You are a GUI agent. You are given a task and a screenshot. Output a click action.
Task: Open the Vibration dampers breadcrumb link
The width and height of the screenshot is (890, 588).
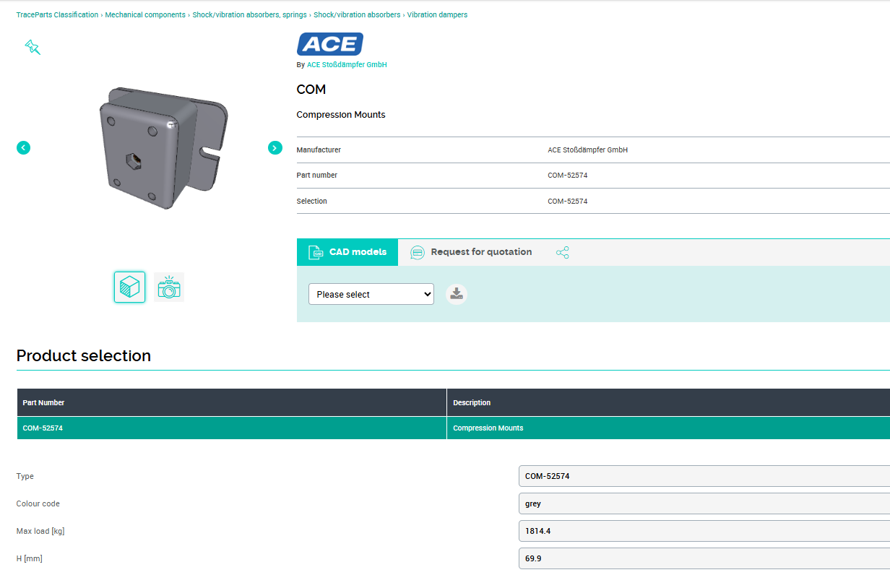(x=437, y=14)
